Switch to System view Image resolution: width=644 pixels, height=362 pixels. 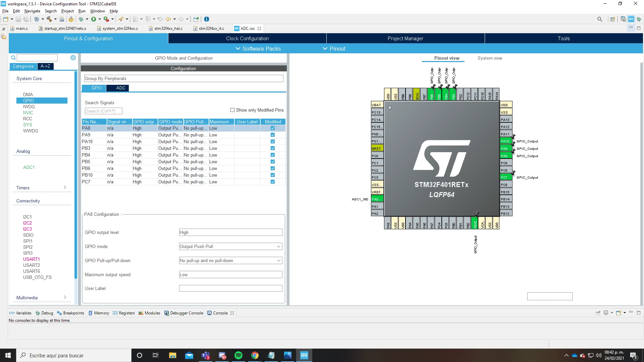point(490,58)
